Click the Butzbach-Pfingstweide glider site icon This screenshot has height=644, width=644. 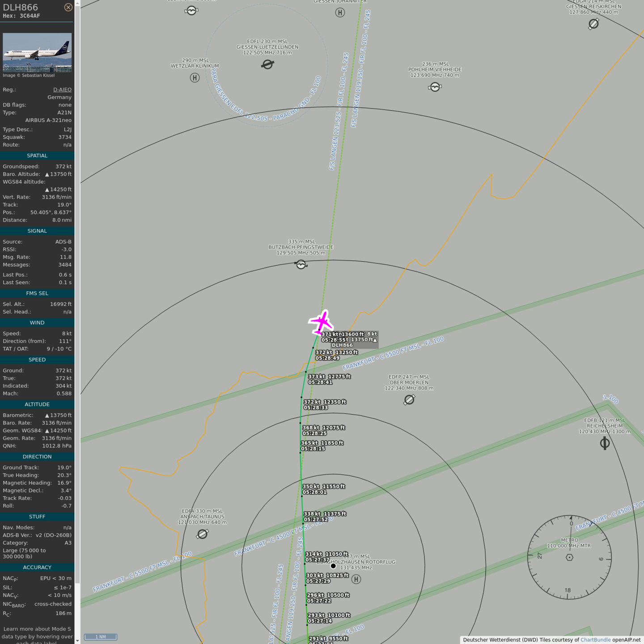tap(301, 265)
